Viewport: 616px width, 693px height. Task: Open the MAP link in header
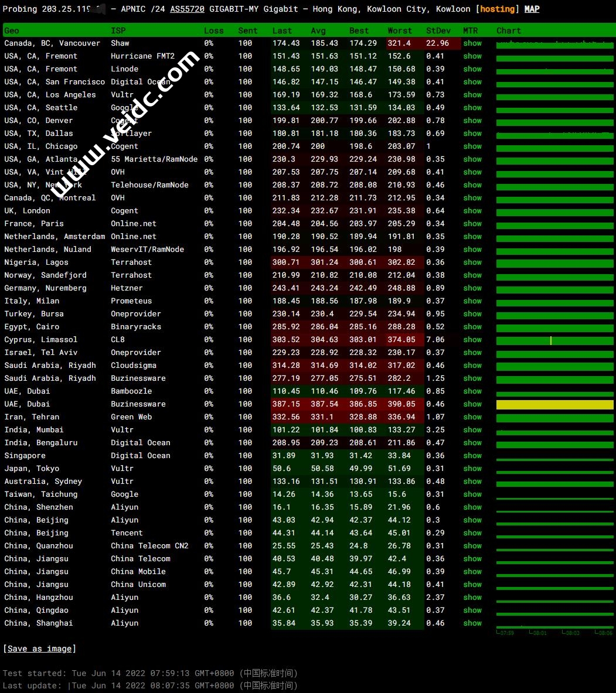coord(532,9)
